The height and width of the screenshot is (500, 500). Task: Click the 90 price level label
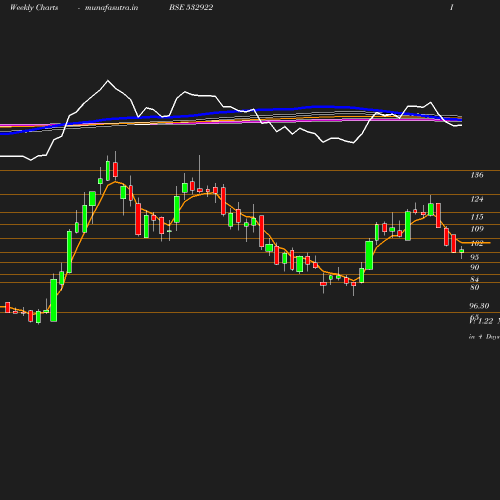click(x=475, y=267)
